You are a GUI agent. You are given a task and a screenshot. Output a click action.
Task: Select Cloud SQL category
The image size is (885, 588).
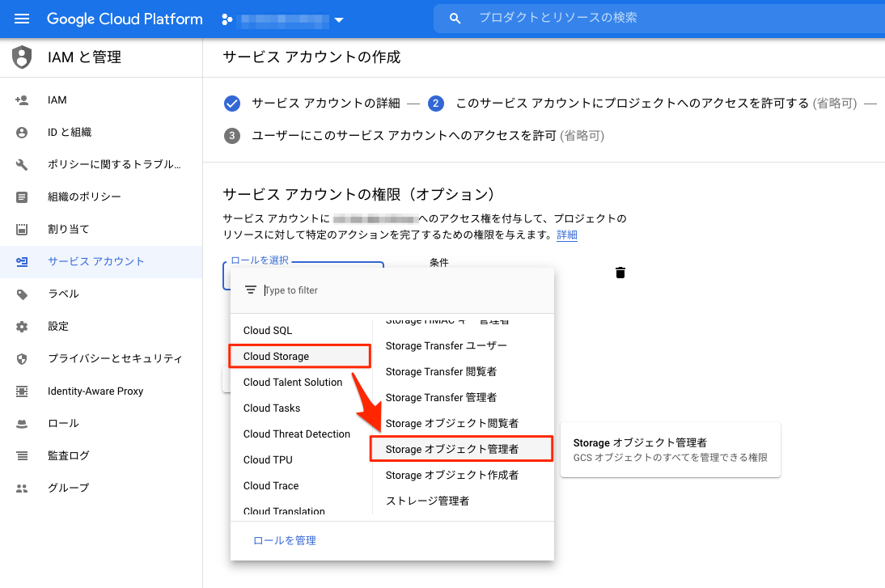pyautogui.click(x=301, y=331)
